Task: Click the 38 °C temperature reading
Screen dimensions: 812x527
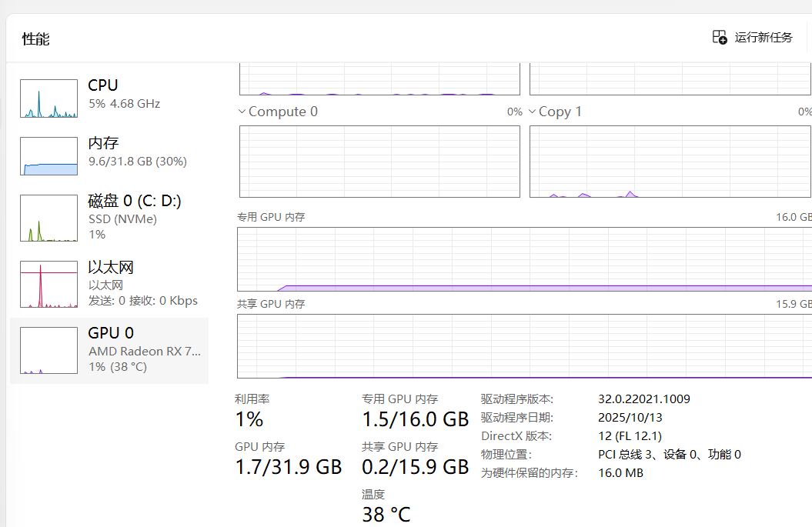Action: point(386,514)
